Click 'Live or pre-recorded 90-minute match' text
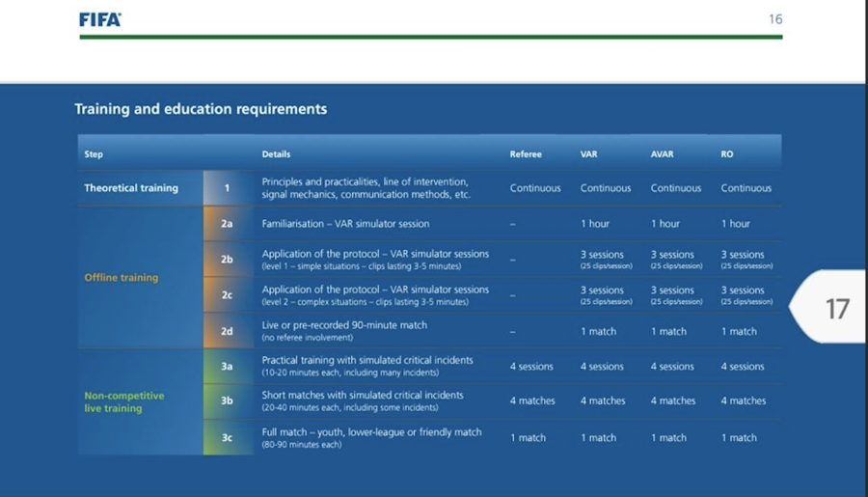 344,325
